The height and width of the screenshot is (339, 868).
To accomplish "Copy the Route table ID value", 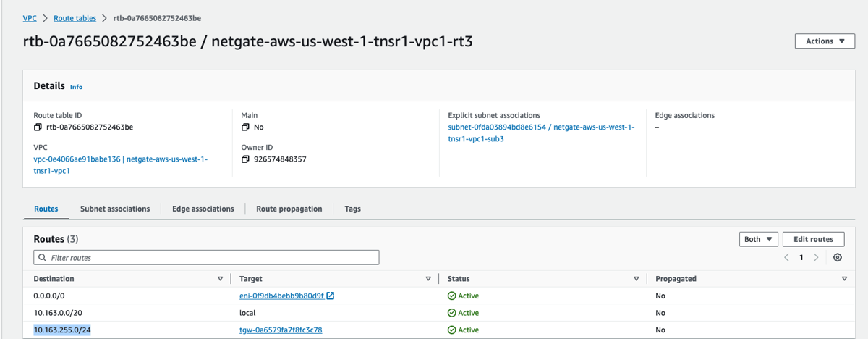I will pyautogui.click(x=38, y=127).
